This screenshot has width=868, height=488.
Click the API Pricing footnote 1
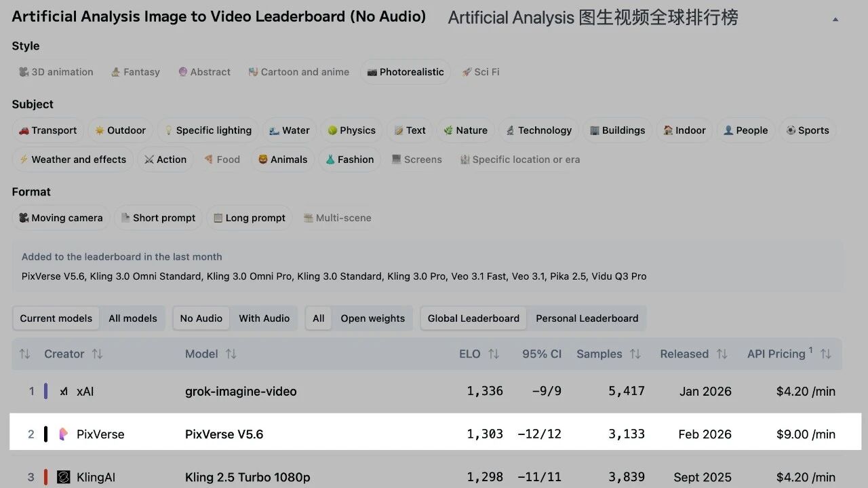[810, 350]
